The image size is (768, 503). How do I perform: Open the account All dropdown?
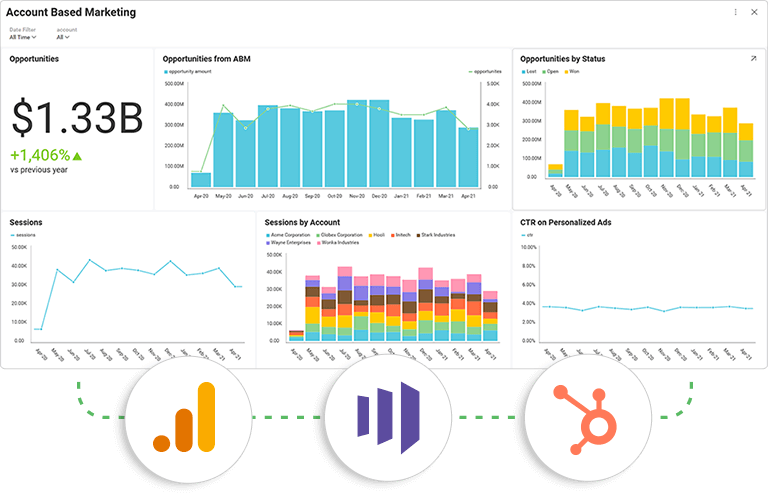63,37
